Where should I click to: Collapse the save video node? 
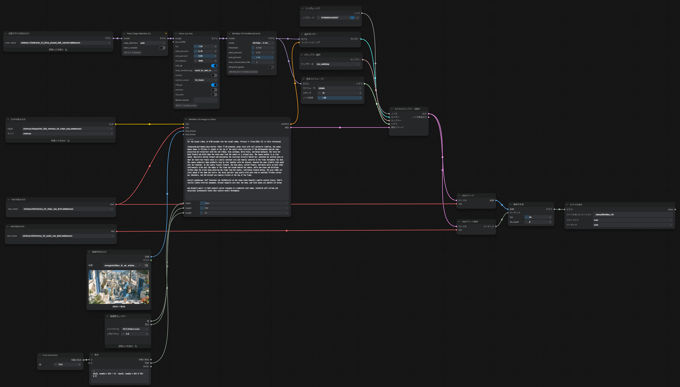[568, 204]
